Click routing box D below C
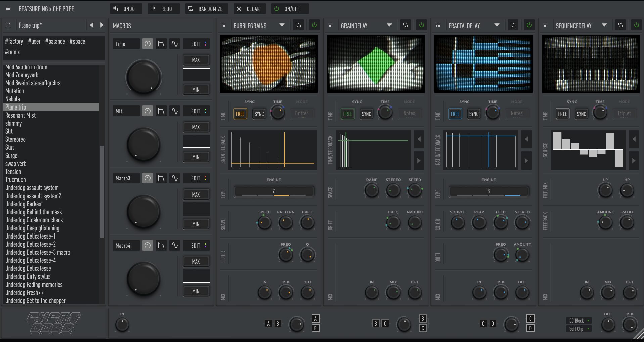 point(530,328)
